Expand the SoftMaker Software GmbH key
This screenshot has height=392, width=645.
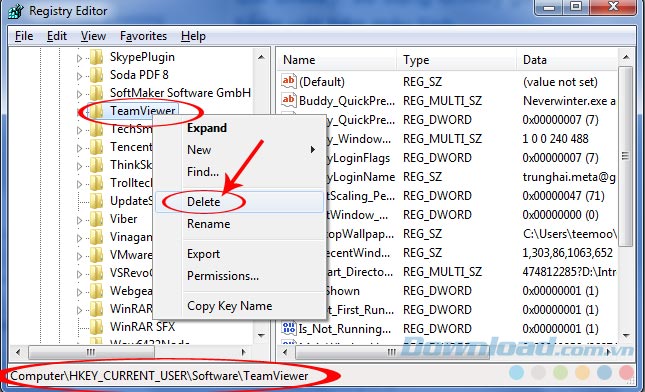click(x=79, y=94)
